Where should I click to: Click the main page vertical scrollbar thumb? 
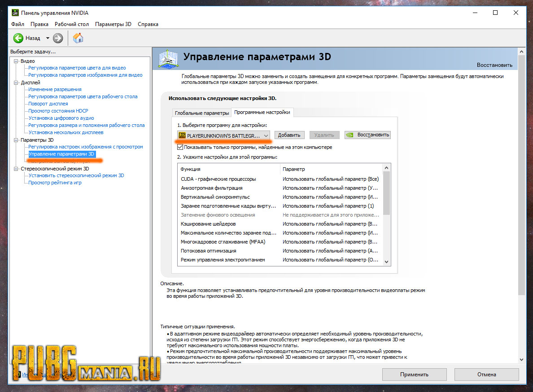522,175
